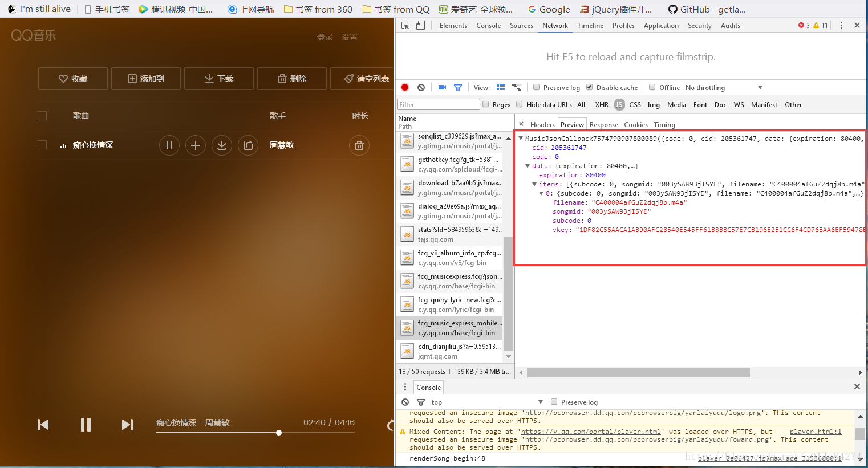The width and height of the screenshot is (868, 468).
Task: Click the red record network log button
Action: (405, 87)
